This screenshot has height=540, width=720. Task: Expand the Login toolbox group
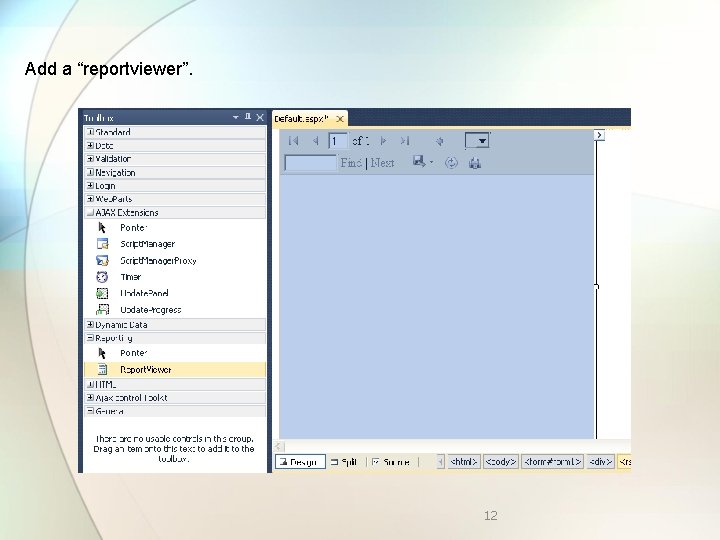pos(90,186)
